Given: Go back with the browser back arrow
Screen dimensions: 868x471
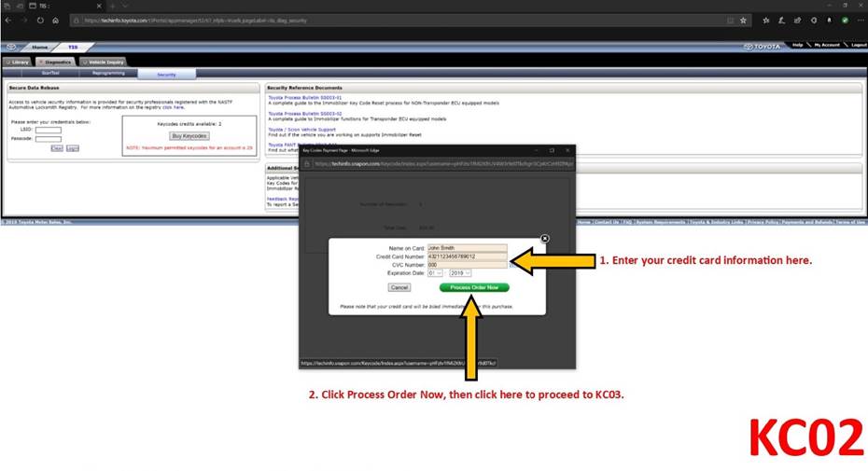Looking at the screenshot, I should 7,21.
